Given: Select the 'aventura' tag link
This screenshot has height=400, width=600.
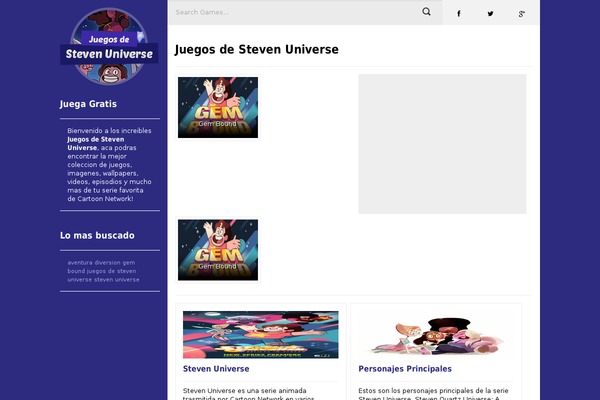Looking at the screenshot, I should pyautogui.click(x=80, y=263).
